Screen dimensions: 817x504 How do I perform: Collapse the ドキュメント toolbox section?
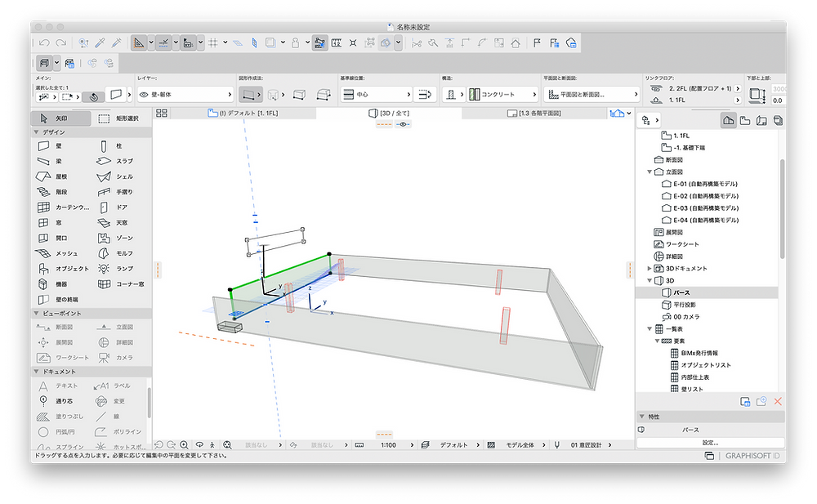37,372
